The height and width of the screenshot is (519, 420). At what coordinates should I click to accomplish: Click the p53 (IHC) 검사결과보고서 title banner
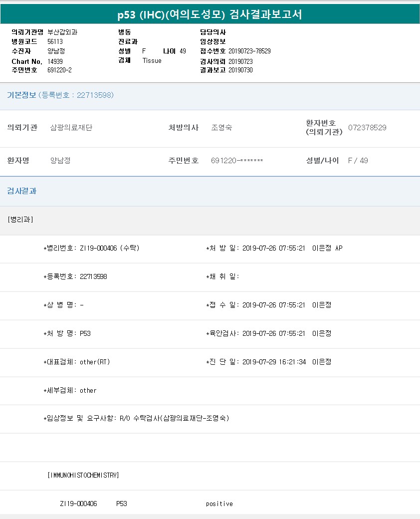(x=210, y=15)
